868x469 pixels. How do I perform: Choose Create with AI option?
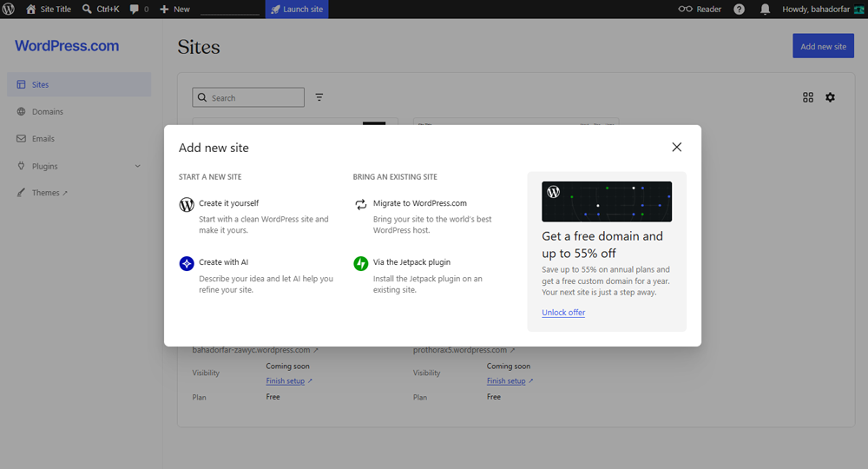(x=258, y=275)
